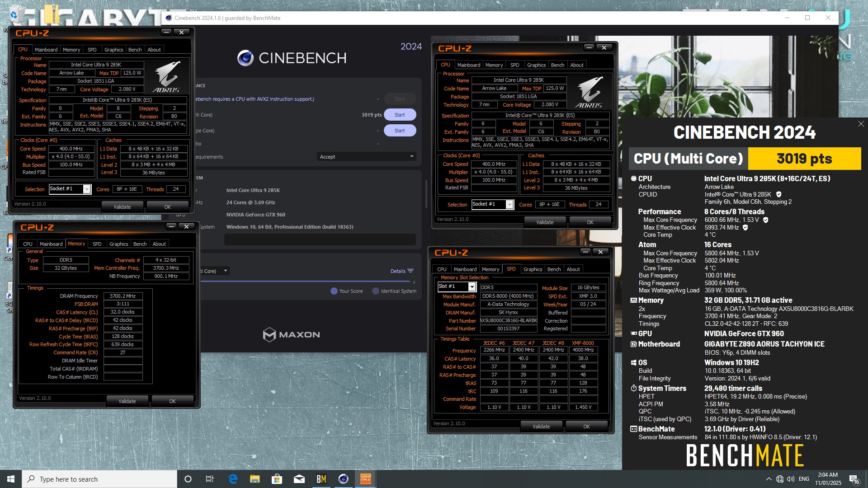868x488 pixels.
Task: Click the network globe tray icon
Action: point(780,479)
